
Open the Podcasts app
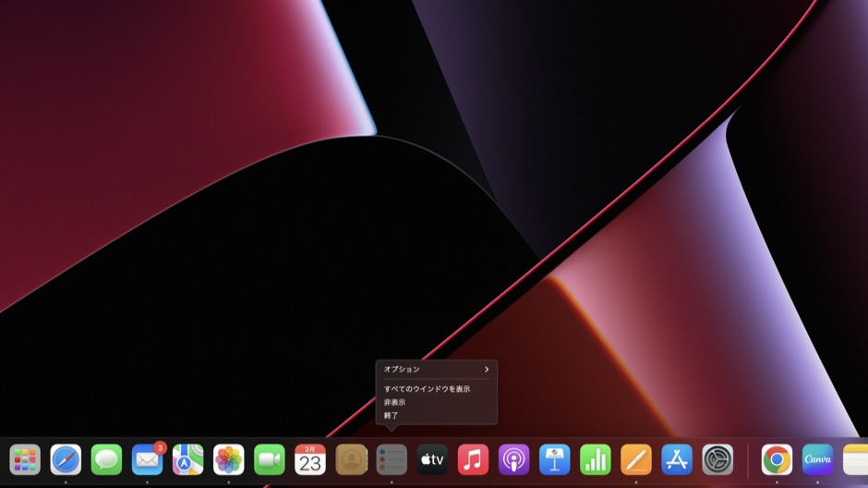pyautogui.click(x=513, y=459)
